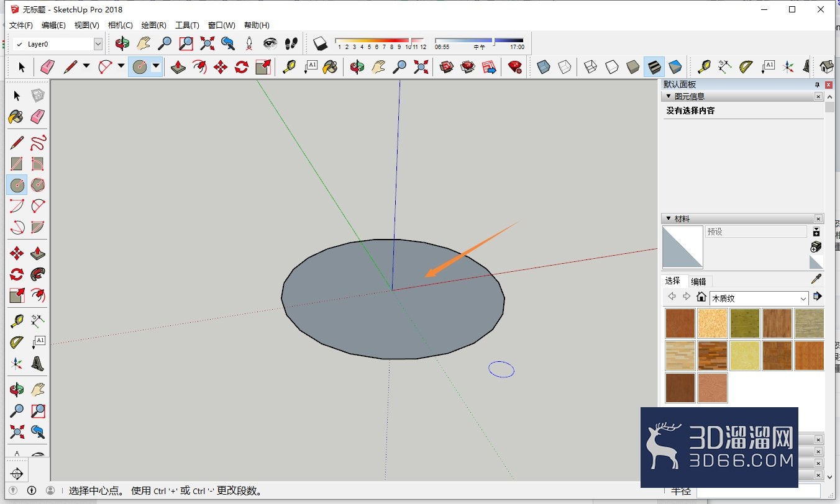The height and width of the screenshot is (504, 840).
Task: Collapse the 图元信息 panel
Action: pos(668,96)
